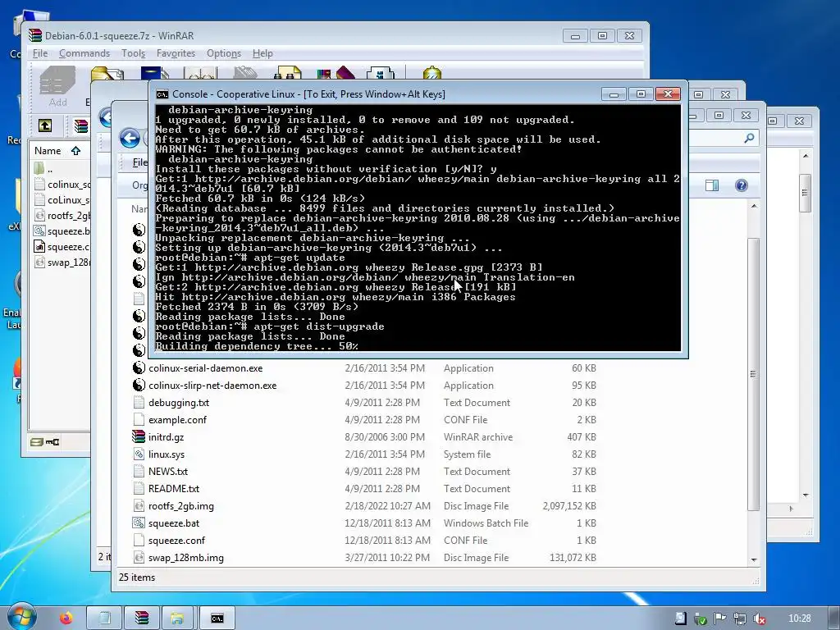Select squeeze.conf file in Explorer

[x=176, y=540]
